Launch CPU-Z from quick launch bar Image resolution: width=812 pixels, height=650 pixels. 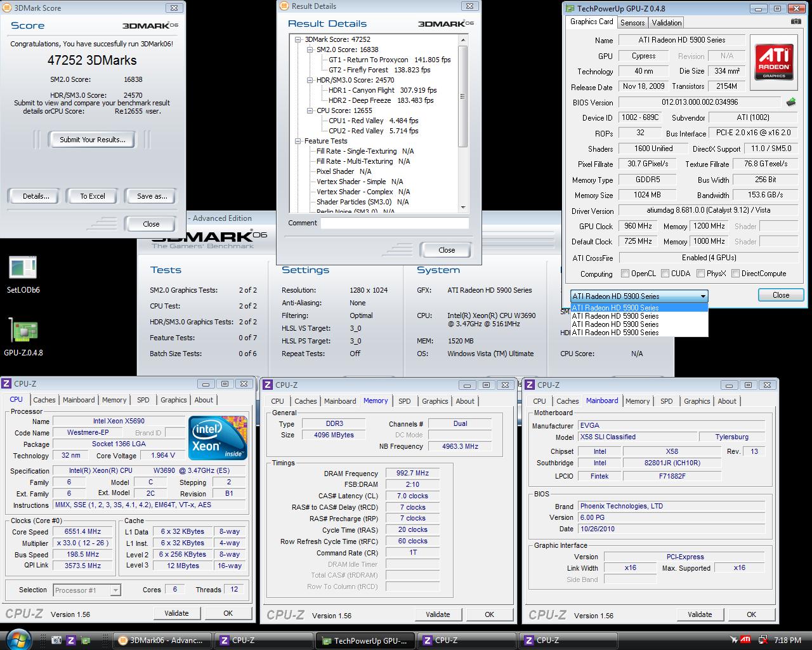point(71,640)
